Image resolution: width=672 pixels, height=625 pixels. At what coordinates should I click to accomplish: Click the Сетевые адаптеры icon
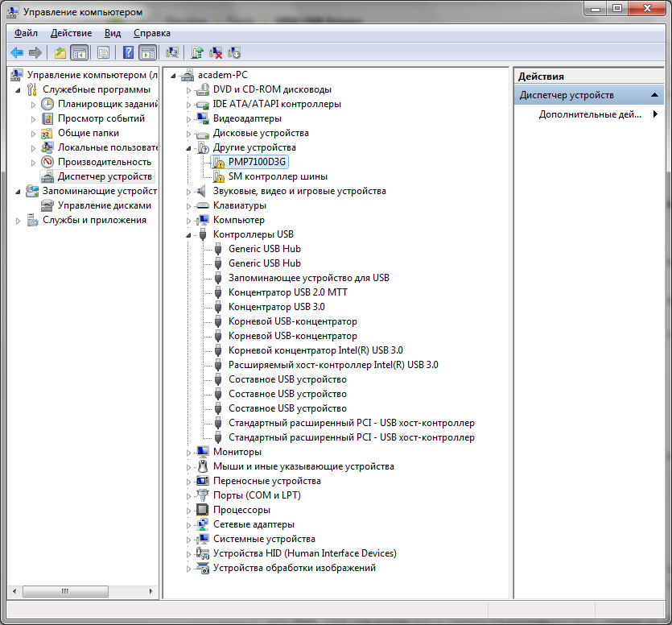click(x=202, y=524)
